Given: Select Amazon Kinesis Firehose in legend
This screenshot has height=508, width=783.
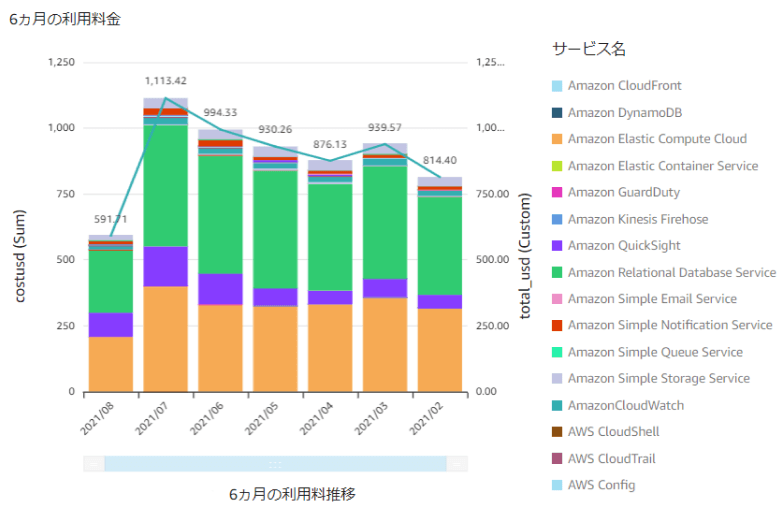Looking at the screenshot, I should coord(637,219).
